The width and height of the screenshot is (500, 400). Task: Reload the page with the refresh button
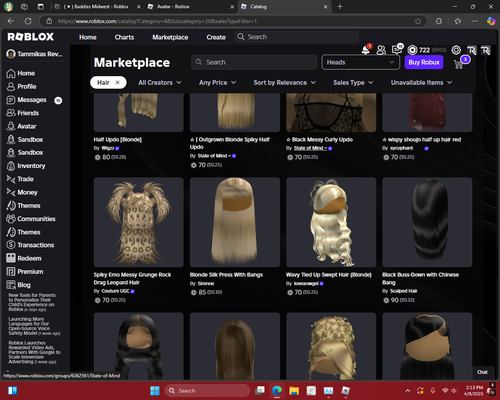click(x=28, y=21)
